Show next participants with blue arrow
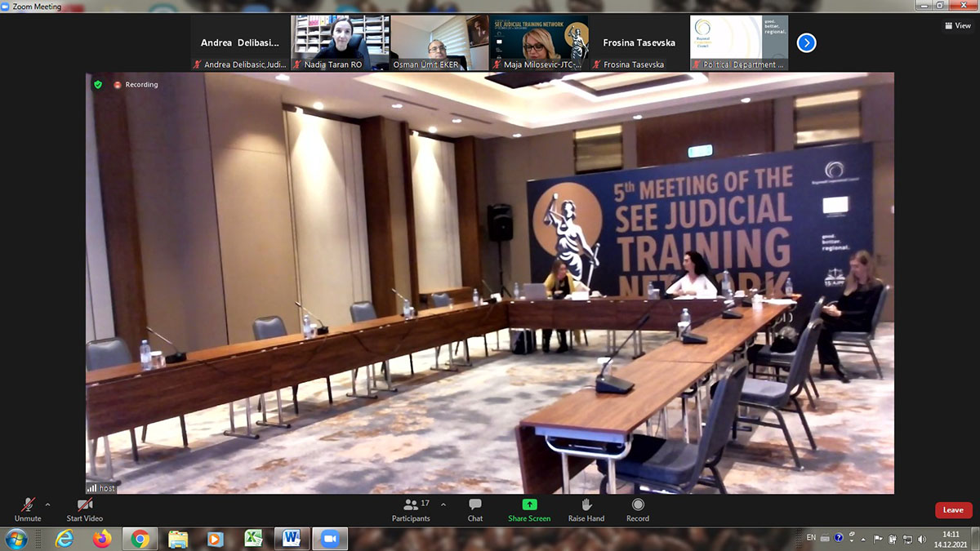Viewport: 980px width, 551px height. (806, 42)
